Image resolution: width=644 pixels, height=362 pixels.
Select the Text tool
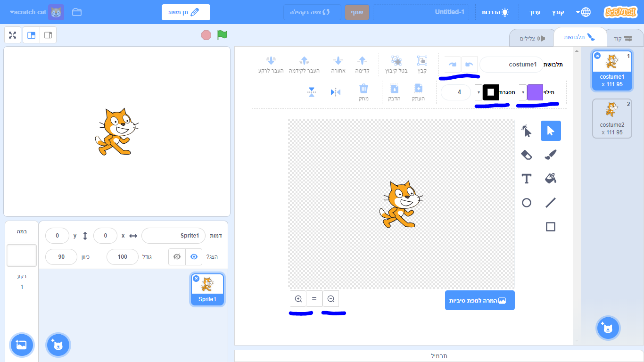click(x=527, y=179)
